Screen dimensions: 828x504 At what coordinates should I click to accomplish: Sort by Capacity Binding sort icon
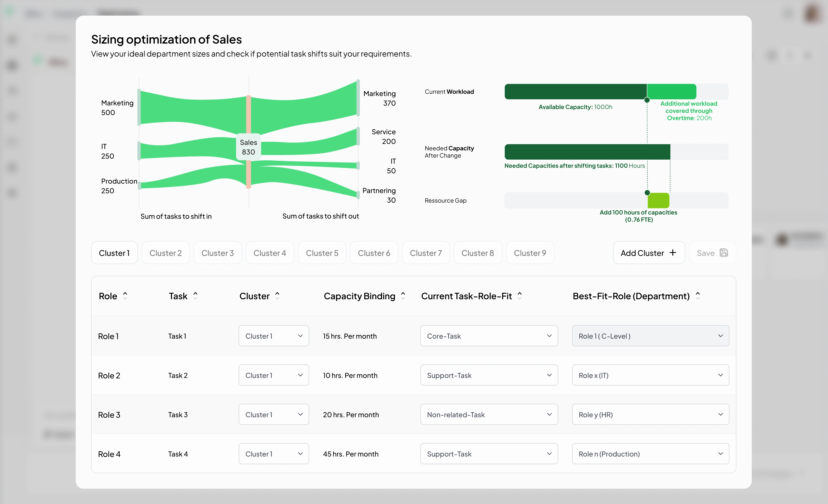click(403, 296)
